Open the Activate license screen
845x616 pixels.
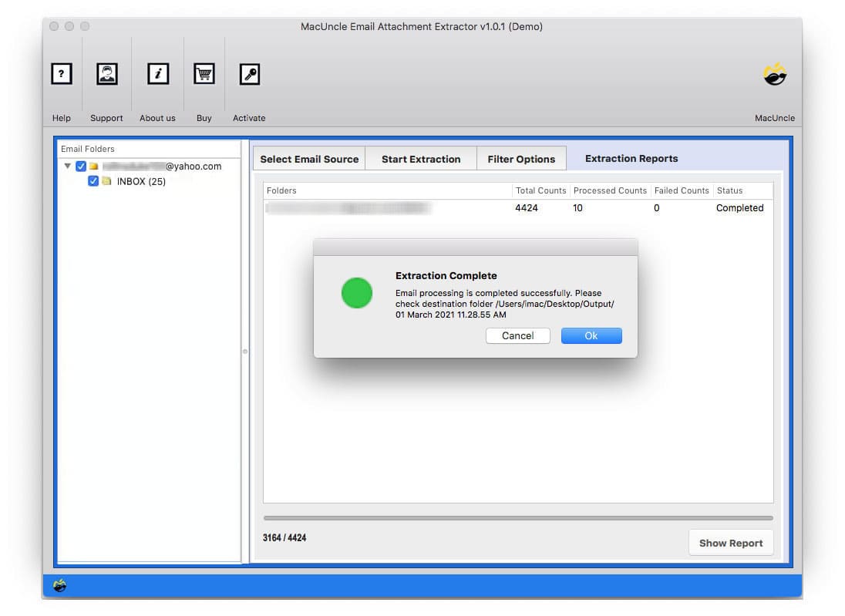point(249,74)
